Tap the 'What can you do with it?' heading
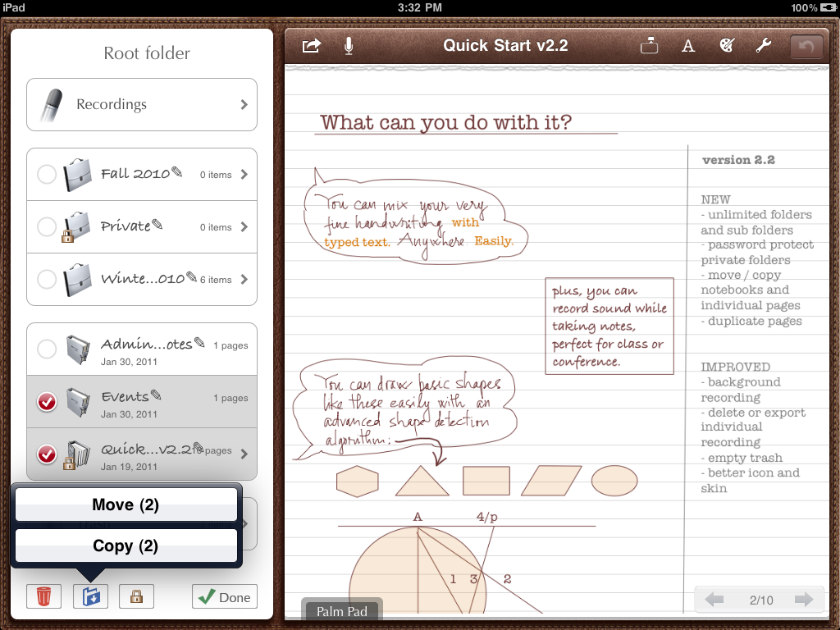Screen dimensions: 840x630 coord(445,123)
